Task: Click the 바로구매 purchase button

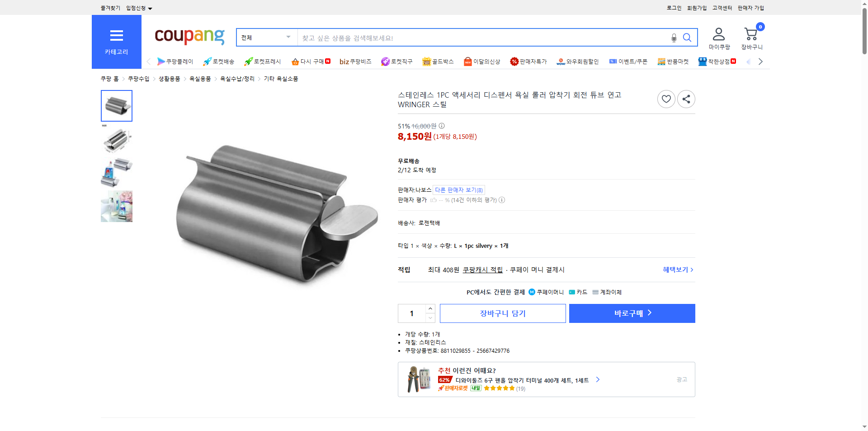Action: [x=632, y=313]
